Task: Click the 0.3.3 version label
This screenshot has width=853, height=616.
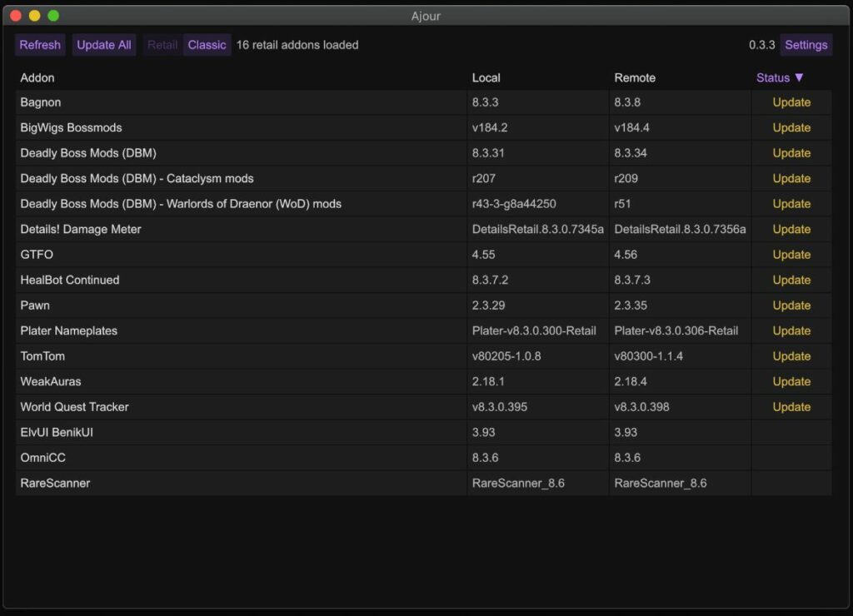Action: click(x=761, y=45)
